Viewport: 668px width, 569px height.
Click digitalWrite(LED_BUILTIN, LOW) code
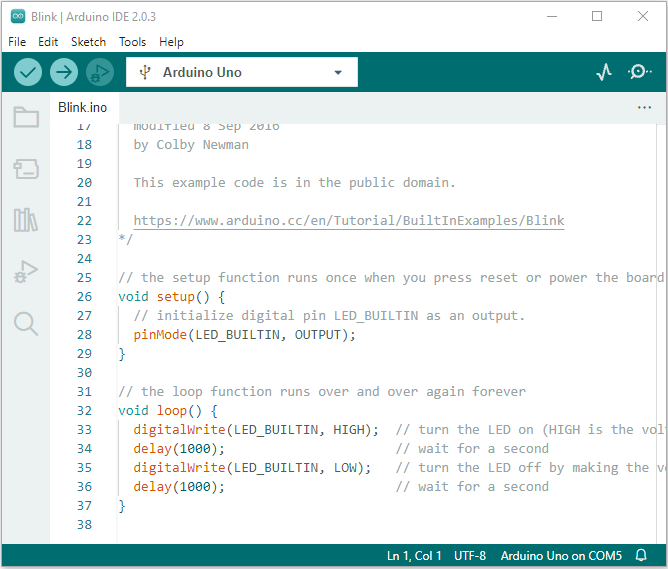click(x=252, y=468)
